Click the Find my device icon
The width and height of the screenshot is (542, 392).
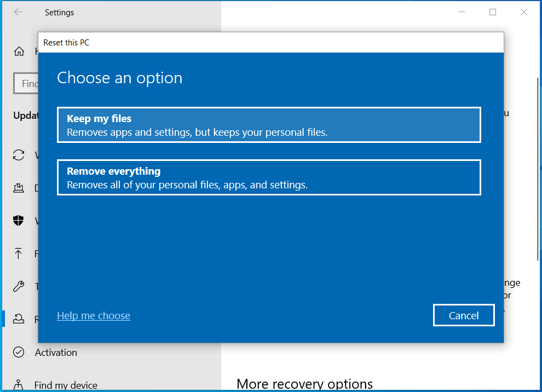click(x=19, y=385)
